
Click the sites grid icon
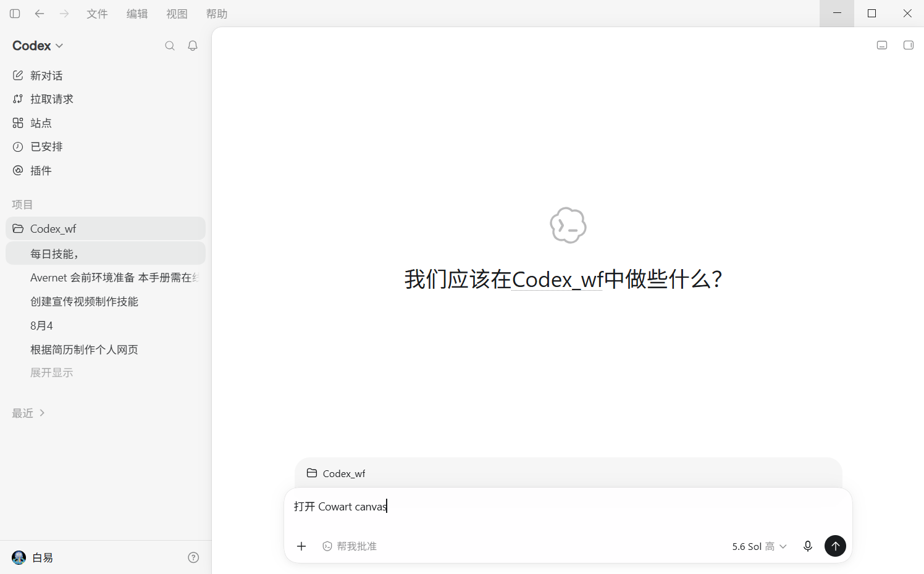pyautogui.click(x=18, y=123)
